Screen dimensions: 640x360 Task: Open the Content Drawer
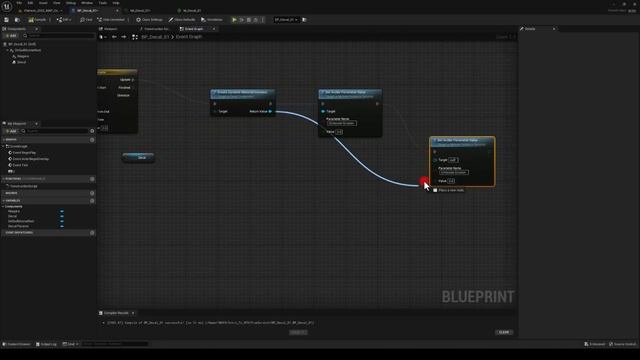17,344
